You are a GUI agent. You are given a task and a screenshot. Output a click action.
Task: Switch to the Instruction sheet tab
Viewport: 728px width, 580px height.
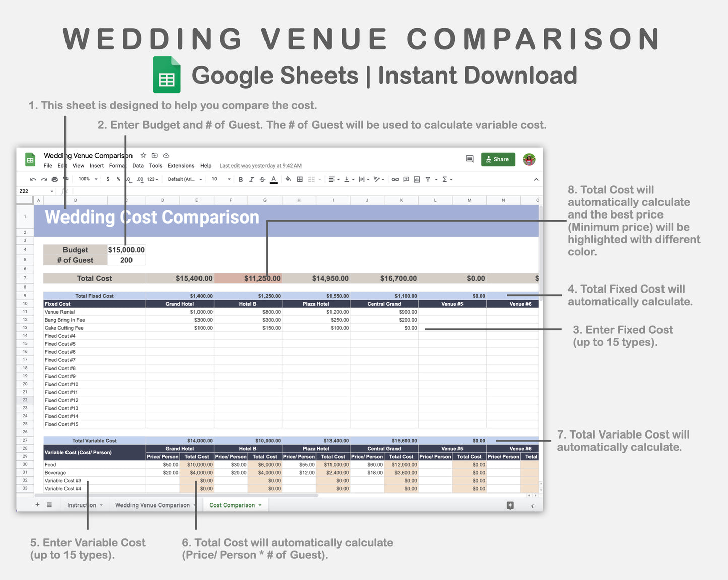pyautogui.click(x=81, y=505)
